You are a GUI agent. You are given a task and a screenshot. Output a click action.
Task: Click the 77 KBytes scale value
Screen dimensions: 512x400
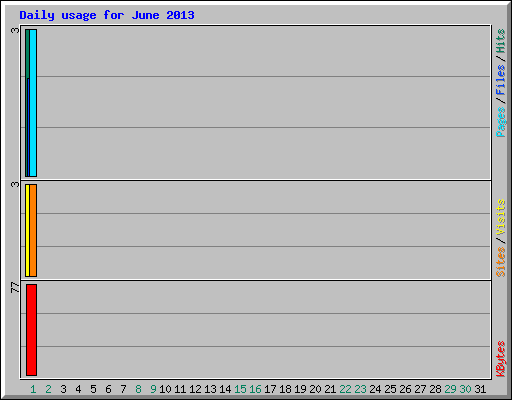tap(15, 287)
